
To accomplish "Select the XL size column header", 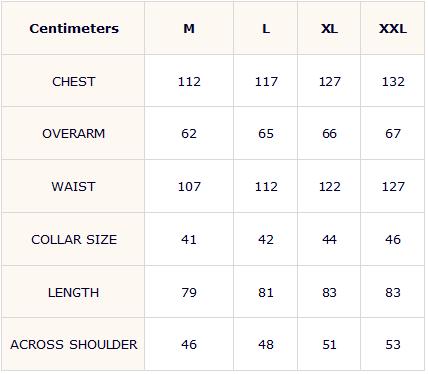I will tap(329, 29).
